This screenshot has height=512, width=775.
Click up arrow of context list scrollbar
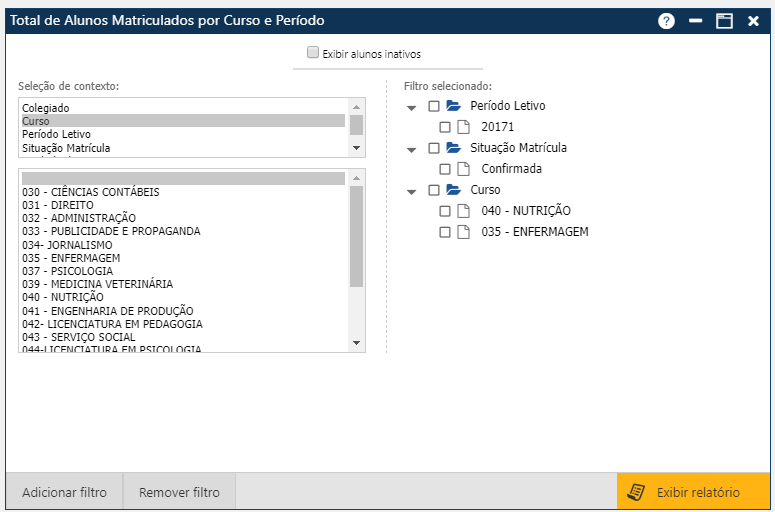[356, 107]
